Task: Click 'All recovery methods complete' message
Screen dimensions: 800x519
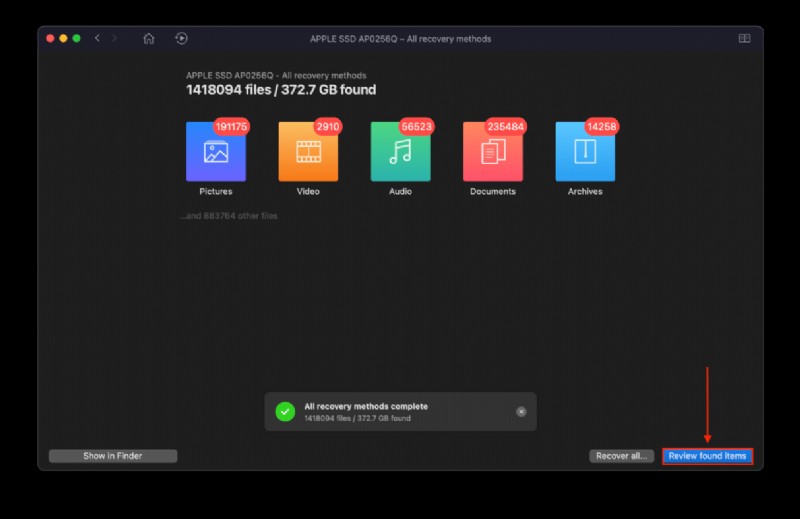Action: point(366,406)
